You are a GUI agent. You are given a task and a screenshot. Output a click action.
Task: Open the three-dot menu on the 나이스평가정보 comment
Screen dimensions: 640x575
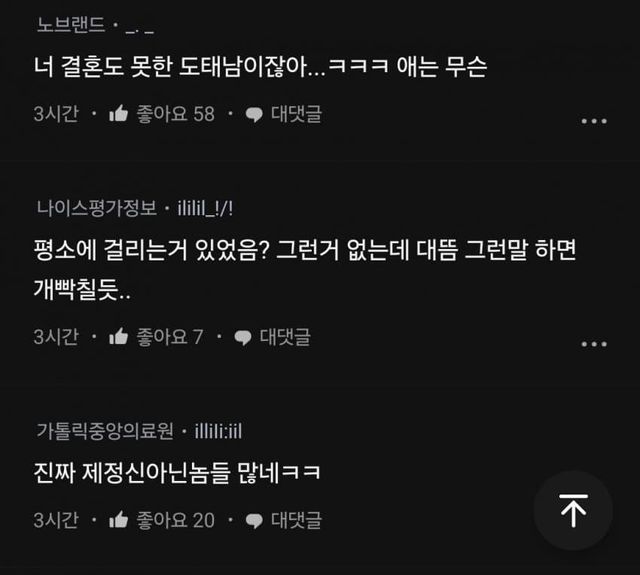[594, 344]
